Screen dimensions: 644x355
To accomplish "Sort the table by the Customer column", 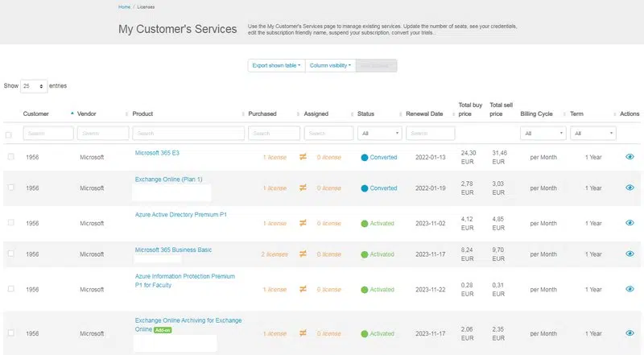I will click(x=35, y=114).
